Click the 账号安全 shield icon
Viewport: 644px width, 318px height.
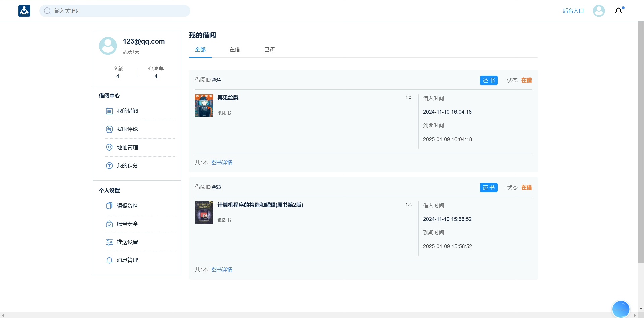109,224
